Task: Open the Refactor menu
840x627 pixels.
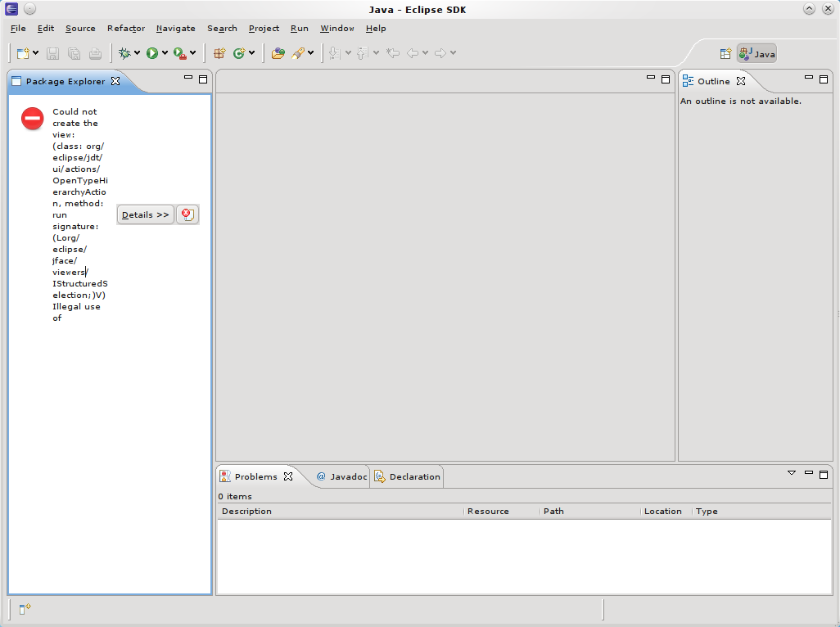Action: tap(125, 29)
